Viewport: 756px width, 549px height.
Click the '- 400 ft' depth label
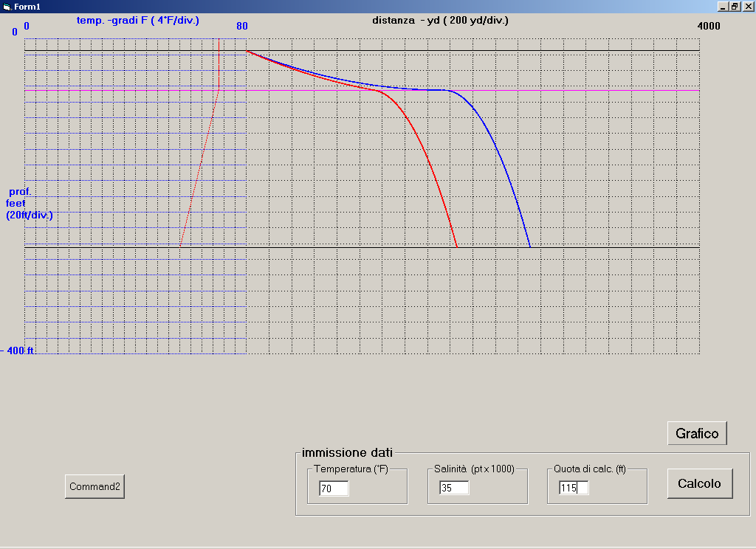pos(18,351)
